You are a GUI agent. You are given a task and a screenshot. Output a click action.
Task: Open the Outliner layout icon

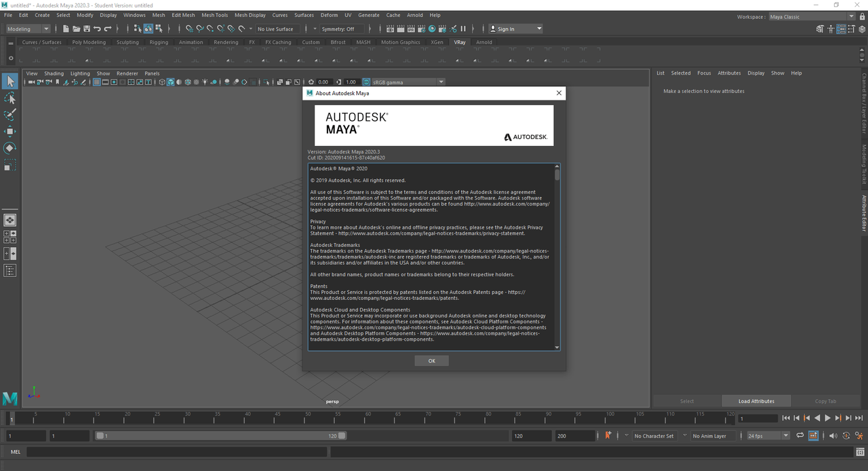[x=10, y=271]
